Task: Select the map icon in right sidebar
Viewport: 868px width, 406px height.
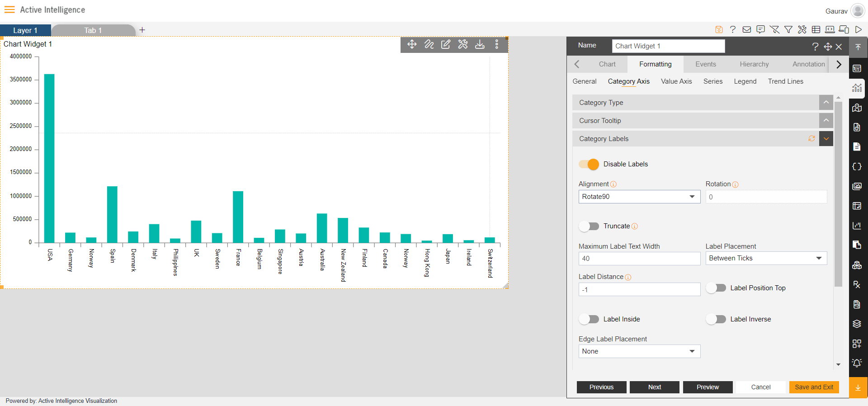Action: 857,108
